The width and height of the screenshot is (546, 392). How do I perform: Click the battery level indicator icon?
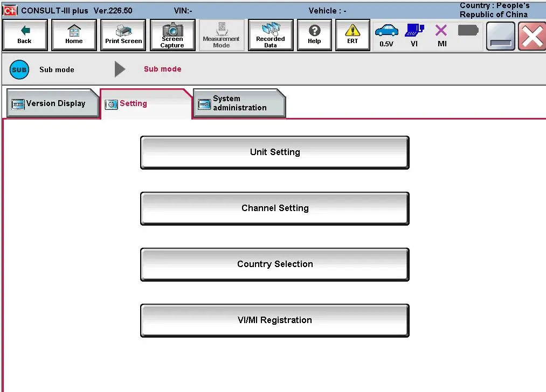point(468,30)
